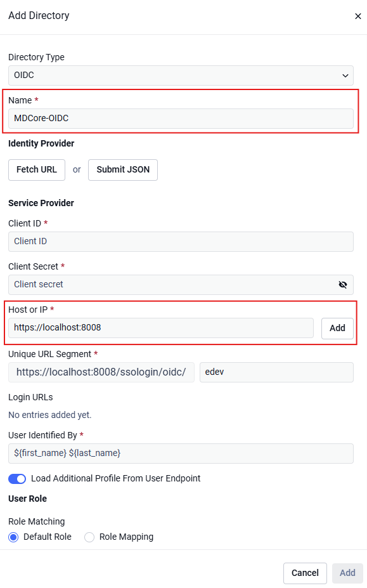Screen dimensions: 367x588
Task: Disable Load Additional Profile From User Endpoint
Action: click(x=17, y=479)
